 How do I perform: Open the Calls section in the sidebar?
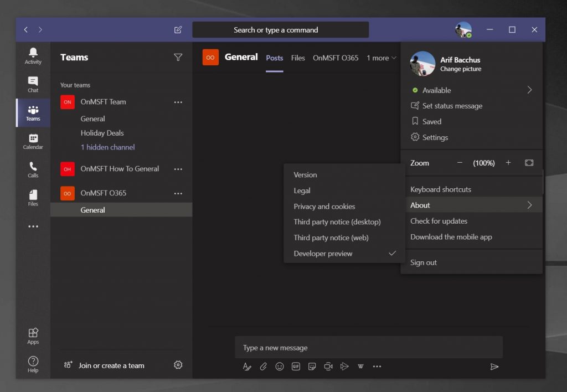point(33,169)
